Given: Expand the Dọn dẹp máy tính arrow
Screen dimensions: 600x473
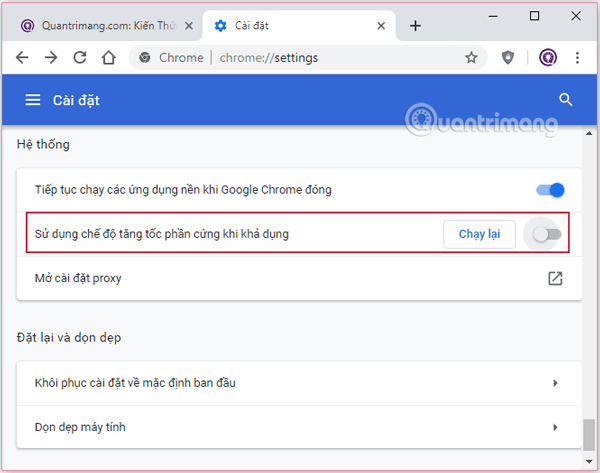Looking at the screenshot, I should click(x=555, y=427).
